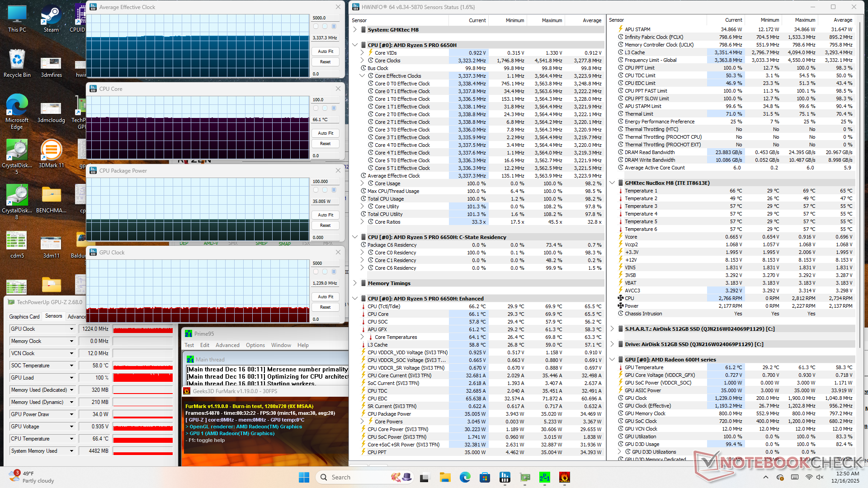The height and width of the screenshot is (488, 868).
Task: Switch to the Sensors tab in GPU-Z
Action: (53, 316)
